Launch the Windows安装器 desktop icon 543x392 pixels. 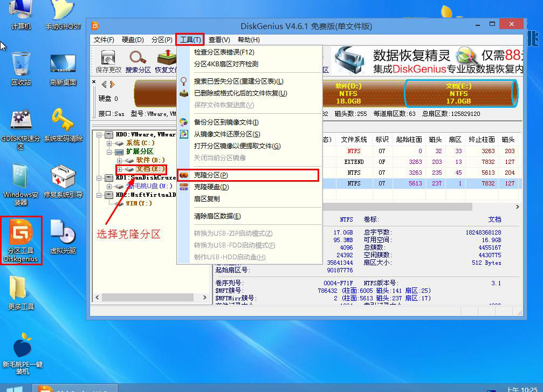[21, 185]
